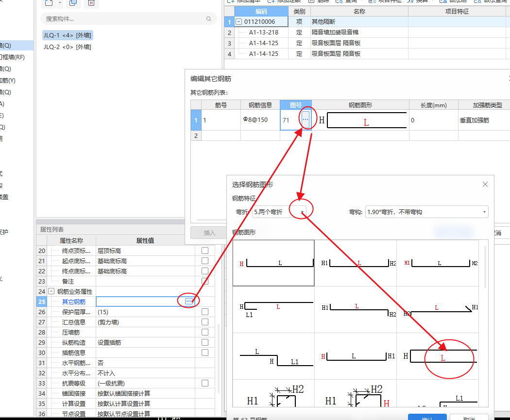Click the search magnifier icon in component search
The width and height of the screenshot is (510, 420).
click(x=208, y=19)
